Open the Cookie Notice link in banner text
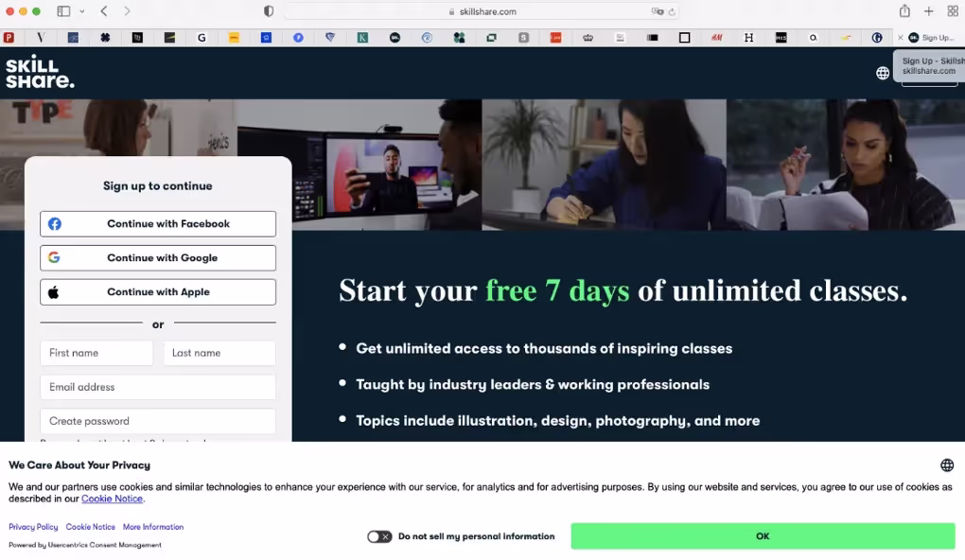This screenshot has width=965, height=560. tap(112, 499)
